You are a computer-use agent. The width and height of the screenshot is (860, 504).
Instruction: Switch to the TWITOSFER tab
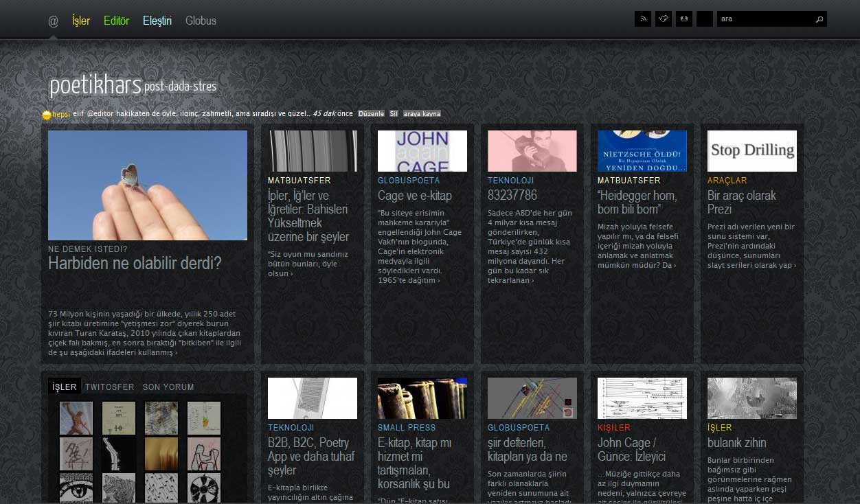point(109,387)
